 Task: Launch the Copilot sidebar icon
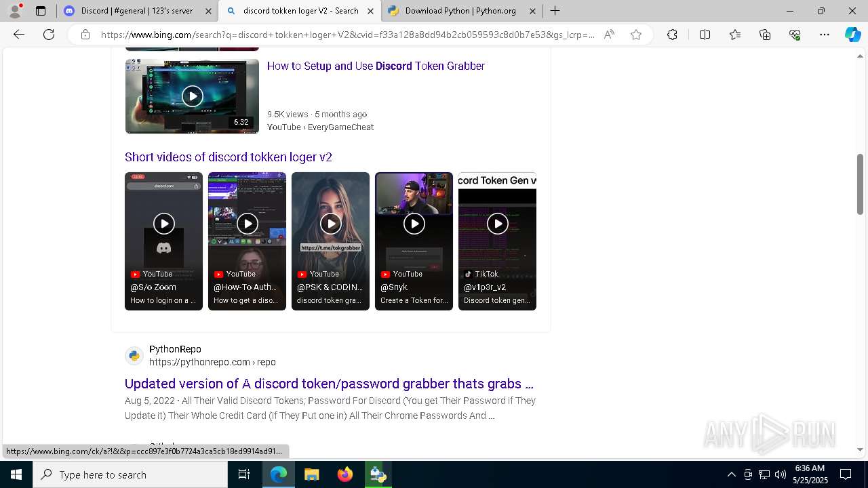coord(852,35)
